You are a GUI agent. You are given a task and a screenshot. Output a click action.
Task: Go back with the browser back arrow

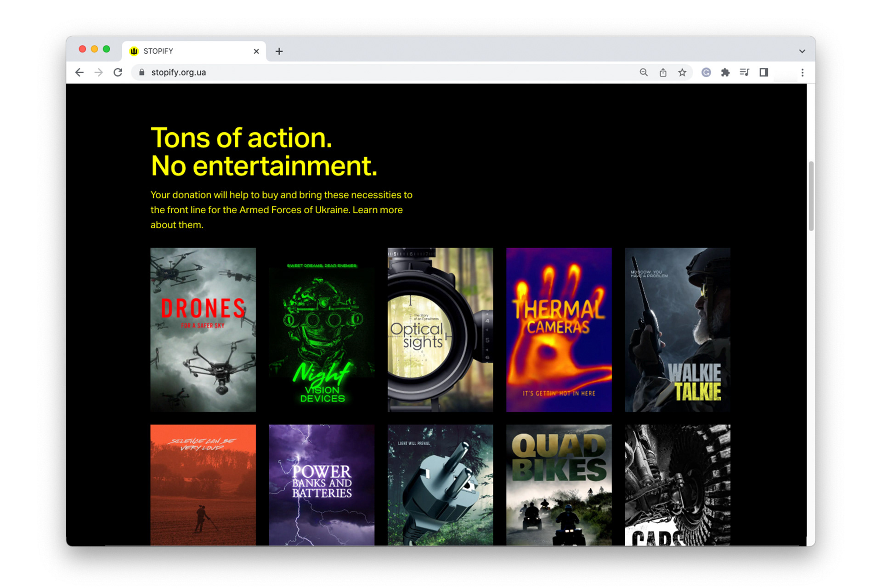79,73
